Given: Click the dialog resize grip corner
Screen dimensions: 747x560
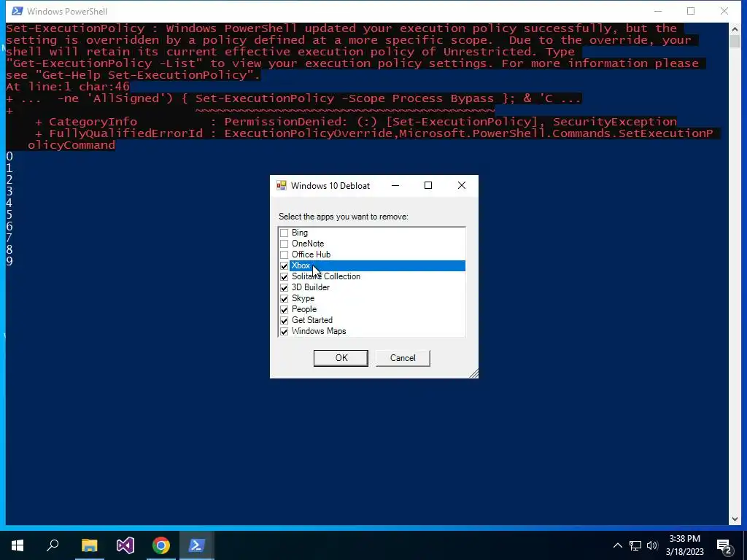Looking at the screenshot, I should (x=473, y=374).
